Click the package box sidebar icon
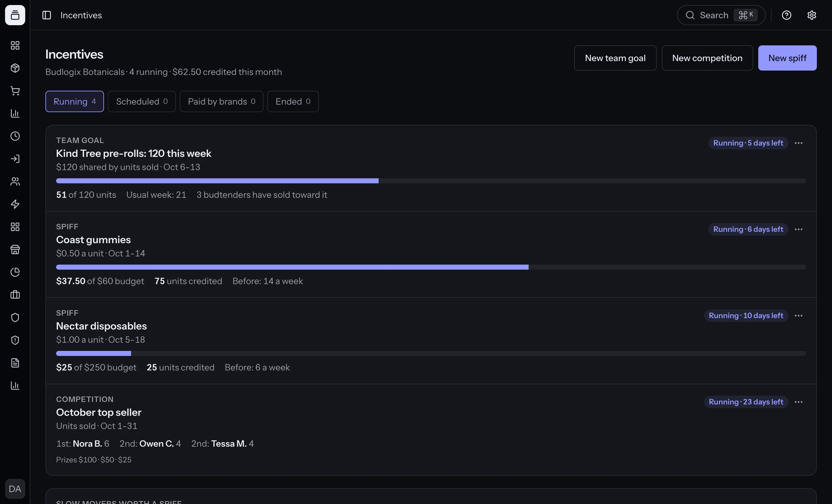Viewport: 832px width, 504px height. click(15, 68)
